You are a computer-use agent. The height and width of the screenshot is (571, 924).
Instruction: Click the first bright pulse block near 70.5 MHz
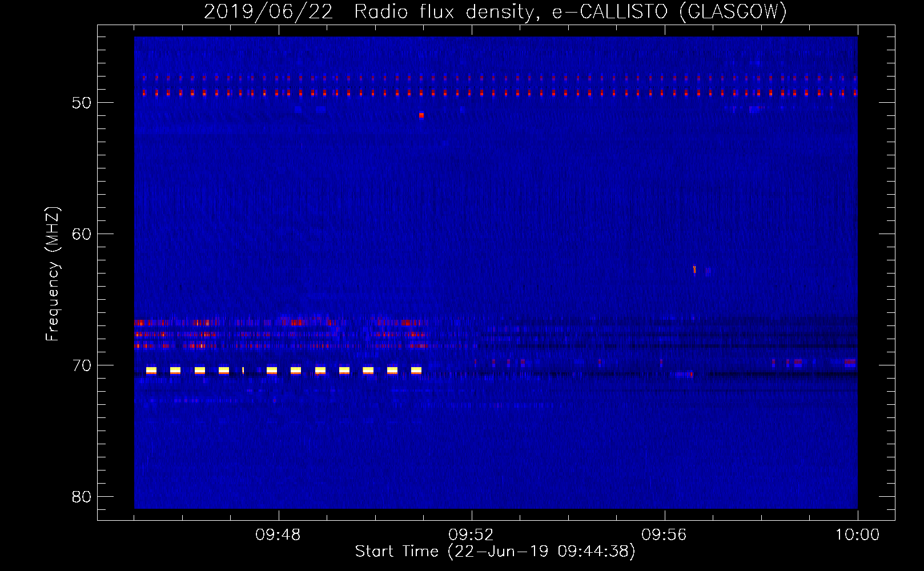tap(151, 371)
